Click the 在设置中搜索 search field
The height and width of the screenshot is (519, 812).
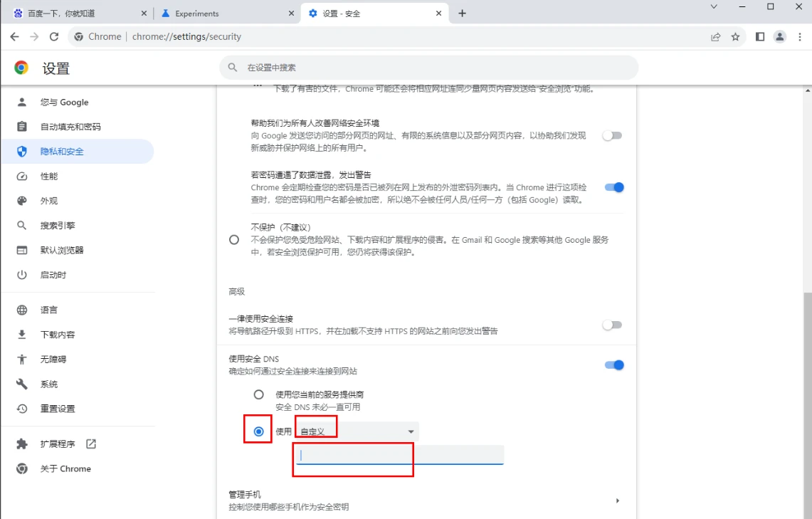pyautogui.click(x=429, y=68)
